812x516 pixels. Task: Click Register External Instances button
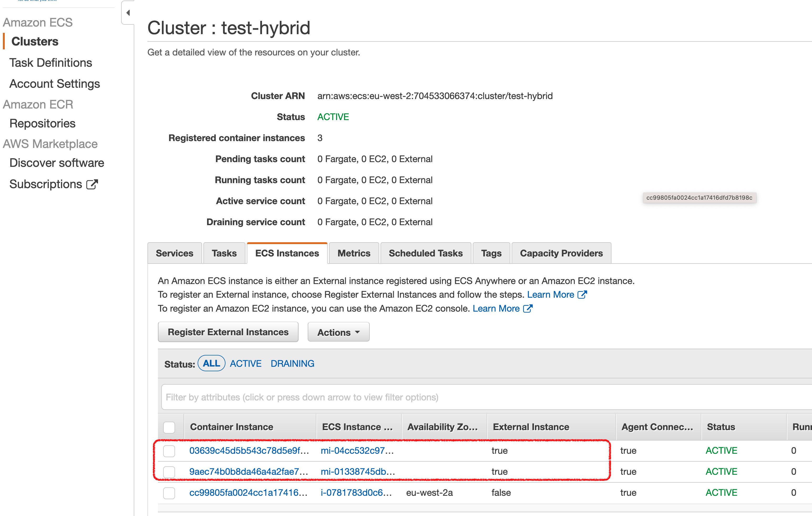228,332
